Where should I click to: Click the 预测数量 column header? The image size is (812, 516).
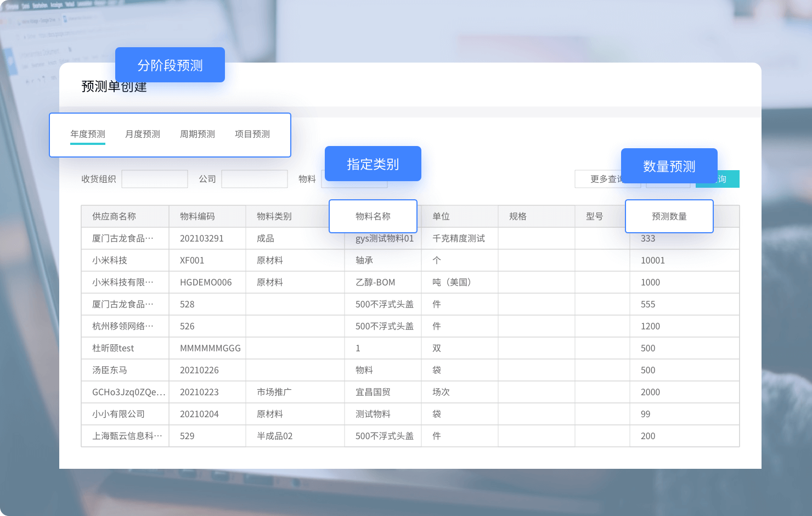coord(669,216)
